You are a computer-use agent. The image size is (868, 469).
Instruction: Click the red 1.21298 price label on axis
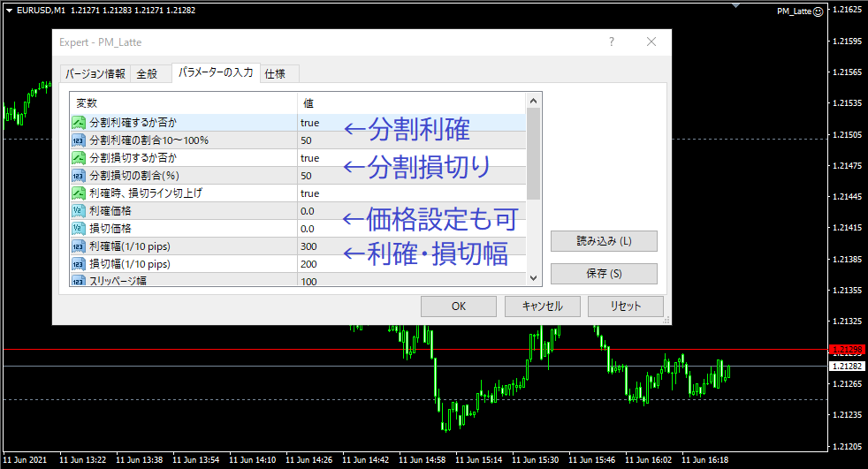[x=847, y=350]
